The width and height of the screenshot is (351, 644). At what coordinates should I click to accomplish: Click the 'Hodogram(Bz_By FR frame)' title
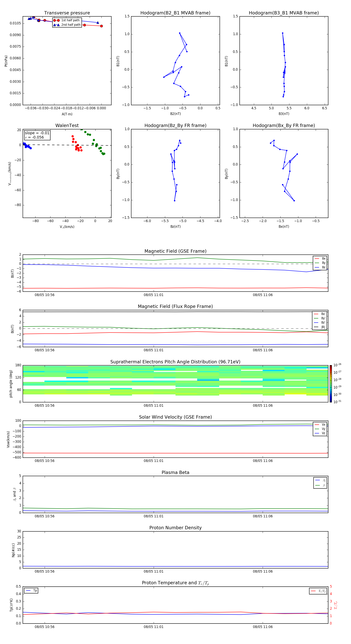175,125
